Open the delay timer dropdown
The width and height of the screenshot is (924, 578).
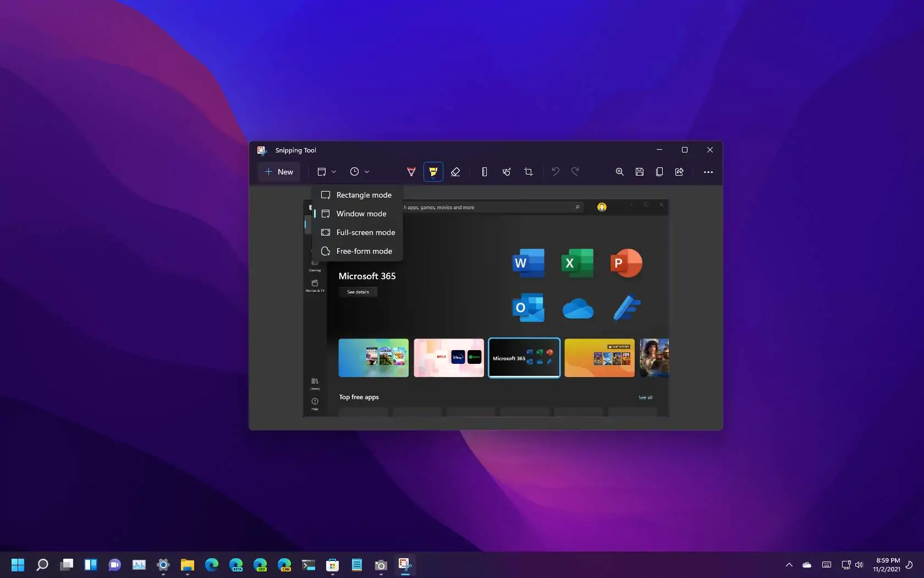pos(359,172)
